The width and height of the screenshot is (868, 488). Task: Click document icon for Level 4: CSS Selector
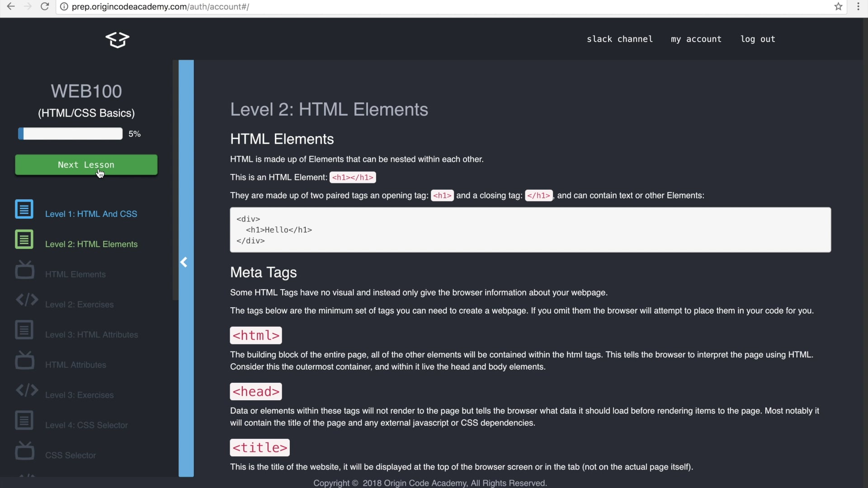click(24, 420)
